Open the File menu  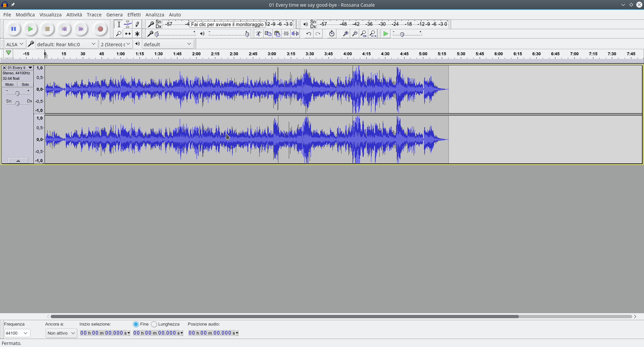(x=7, y=15)
